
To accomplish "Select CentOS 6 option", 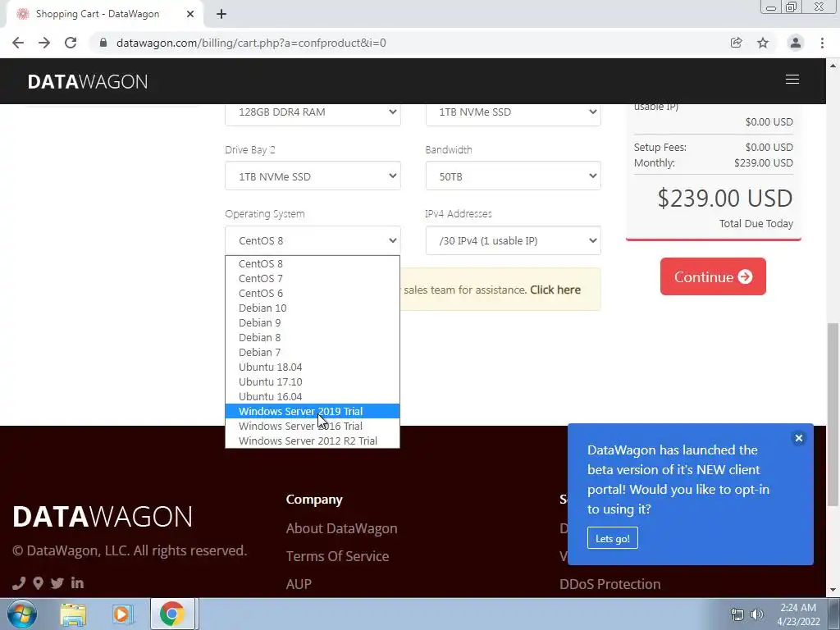I will (313, 293).
